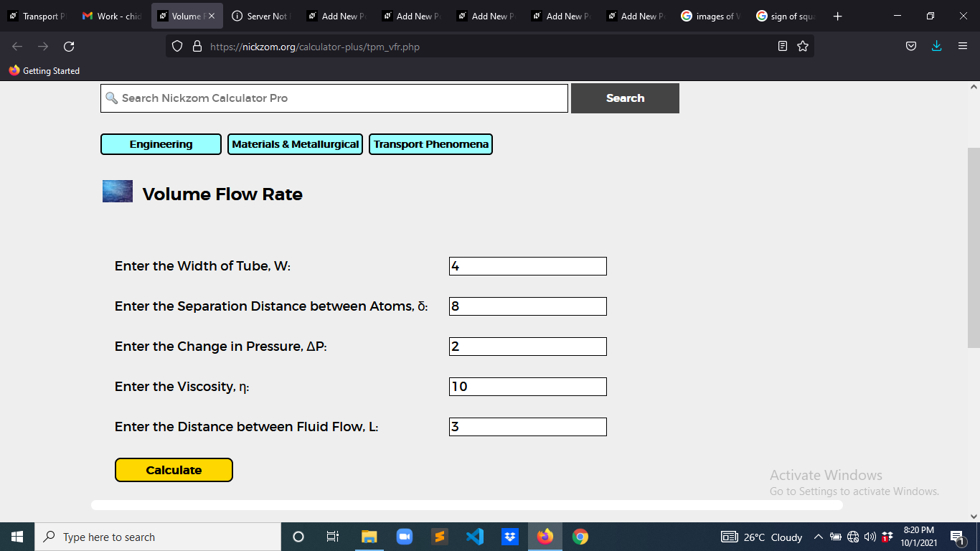The width and height of the screenshot is (980, 551).
Task: Open Dropbox from taskbar
Action: (510, 537)
